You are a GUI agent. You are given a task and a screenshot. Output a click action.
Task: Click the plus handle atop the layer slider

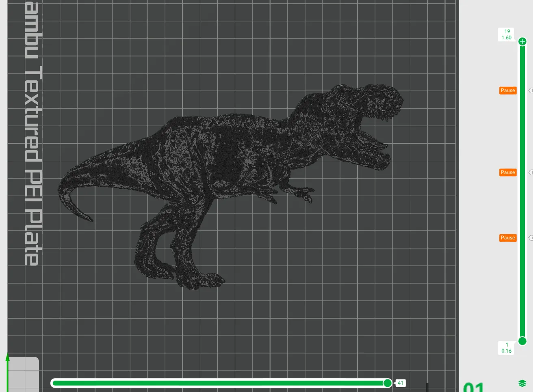(522, 41)
